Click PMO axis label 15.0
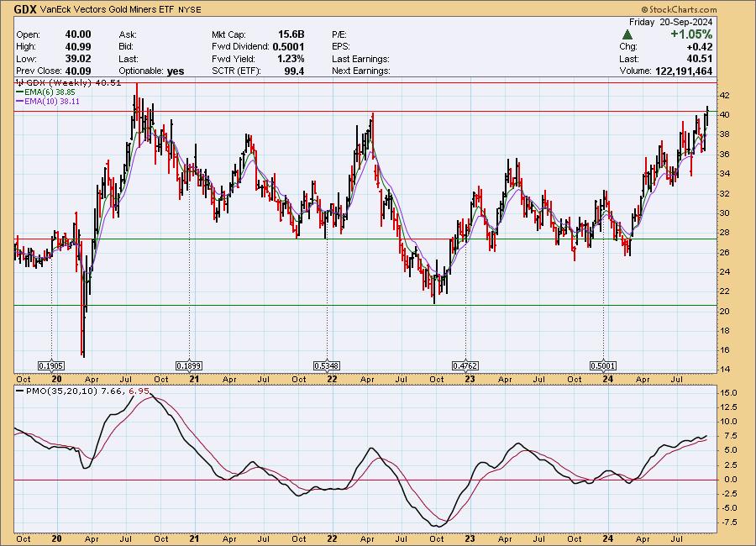756x546 pixels. pyautogui.click(x=728, y=393)
